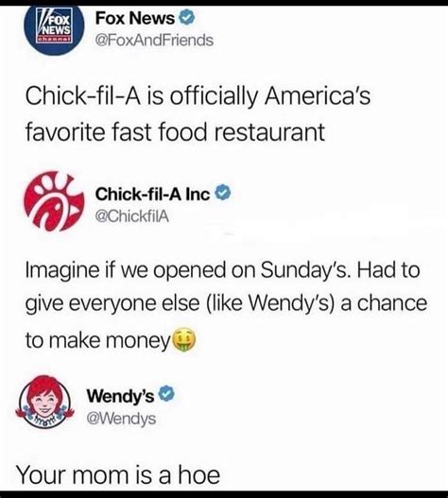The height and width of the screenshot is (498, 448).
Task: Open the Fox News profile avatar
Action: pyautogui.click(x=54, y=30)
